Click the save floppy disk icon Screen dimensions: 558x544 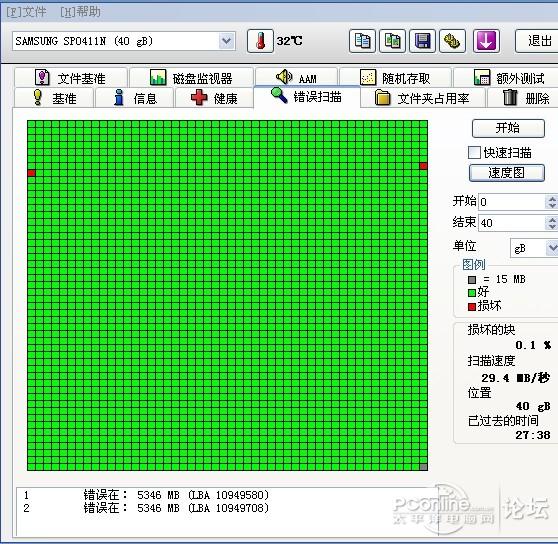(x=422, y=41)
